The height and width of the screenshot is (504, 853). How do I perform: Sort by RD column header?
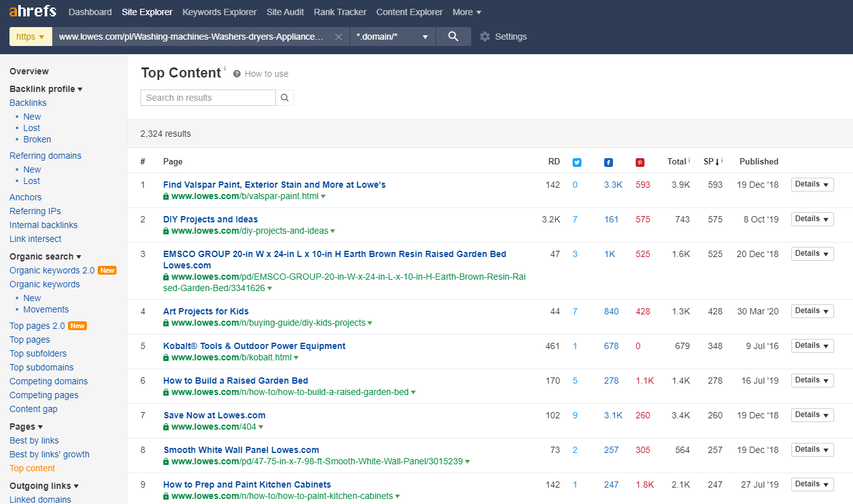[x=554, y=161]
